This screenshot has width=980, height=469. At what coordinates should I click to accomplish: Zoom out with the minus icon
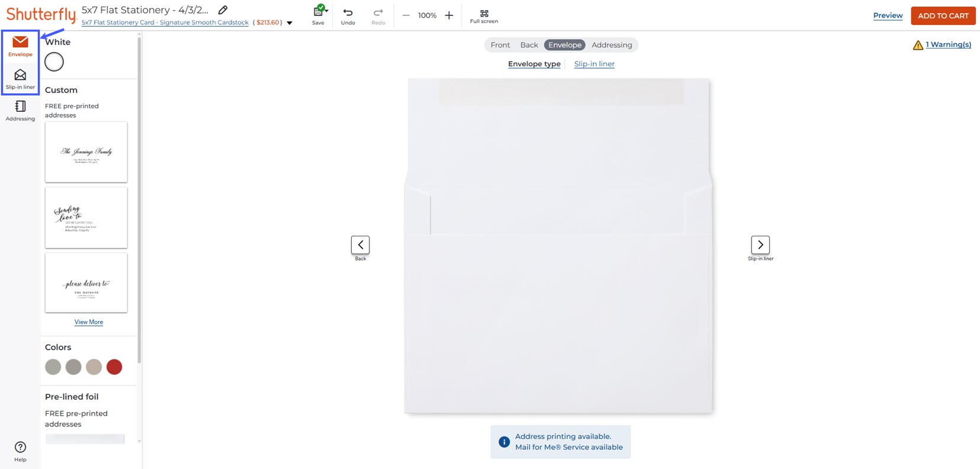point(406,15)
